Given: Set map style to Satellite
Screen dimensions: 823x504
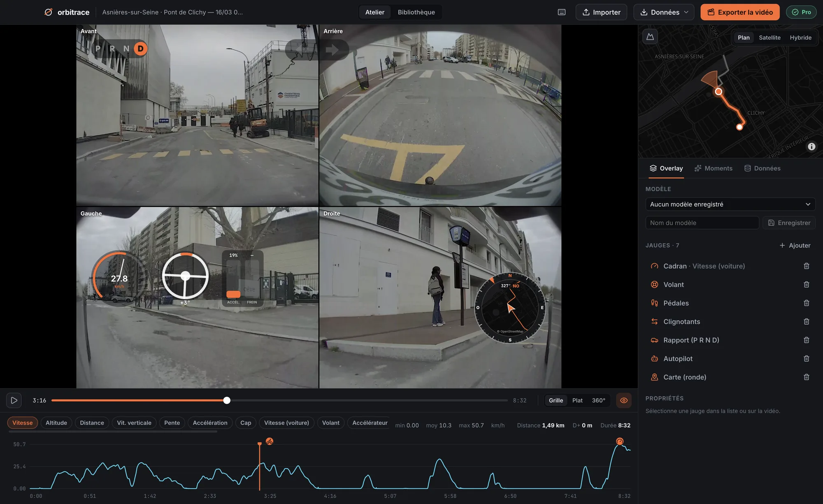Looking at the screenshot, I should tap(770, 37).
